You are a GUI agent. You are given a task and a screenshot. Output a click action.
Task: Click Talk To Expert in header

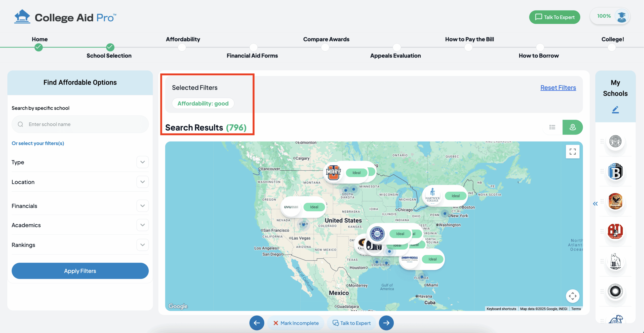tap(554, 17)
